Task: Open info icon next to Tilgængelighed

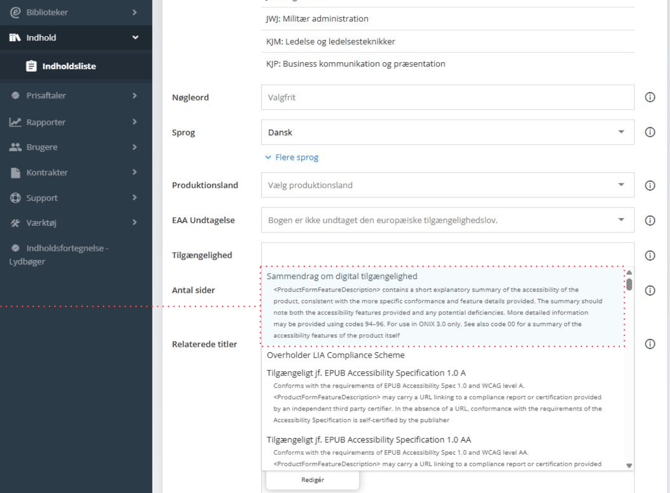Action: 649,255
